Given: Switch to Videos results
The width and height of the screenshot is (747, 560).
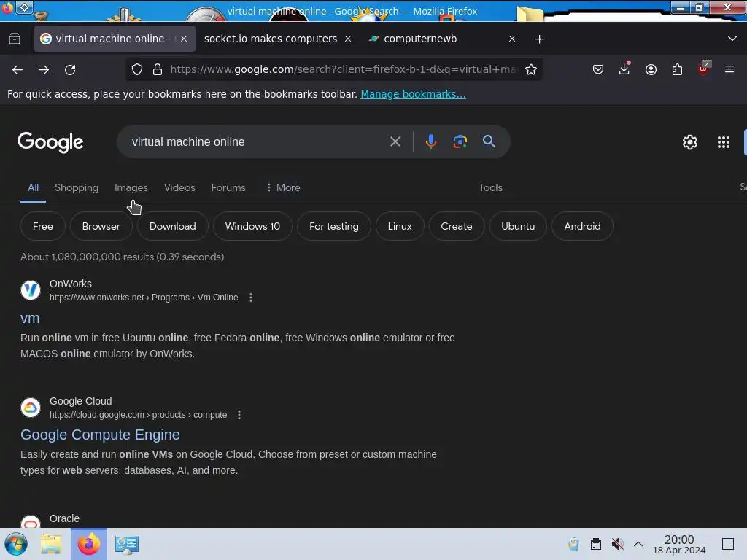Looking at the screenshot, I should pyautogui.click(x=179, y=187).
